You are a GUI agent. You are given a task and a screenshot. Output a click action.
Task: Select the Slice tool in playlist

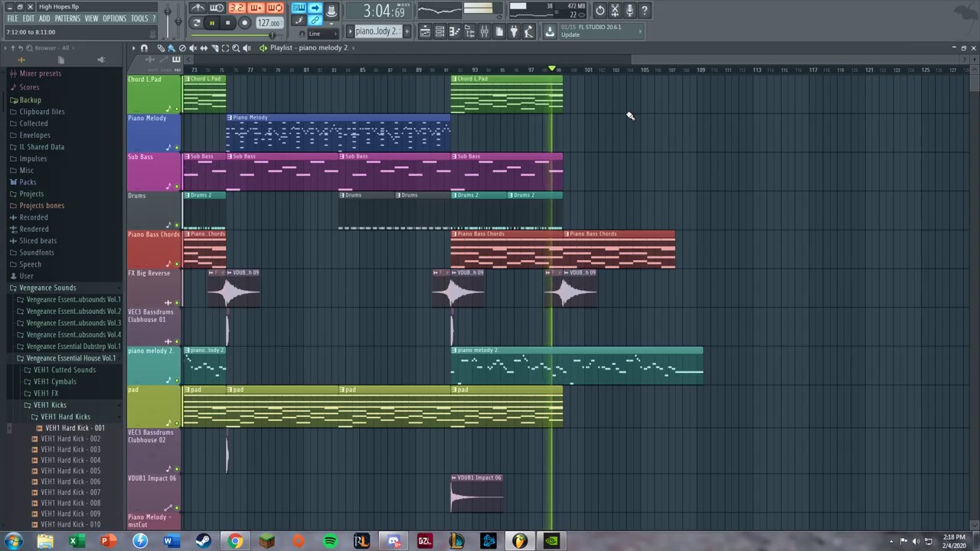click(x=214, y=48)
